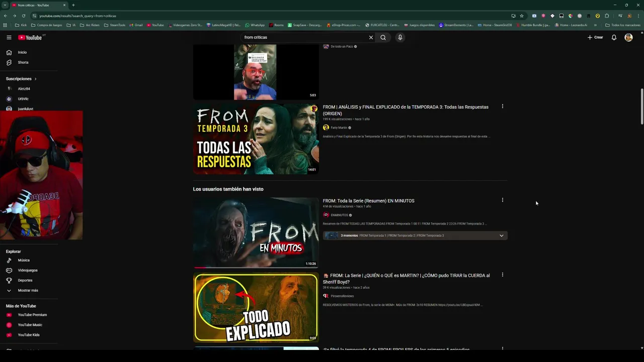
Task: Open a new browser tab
Action: (73, 5)
